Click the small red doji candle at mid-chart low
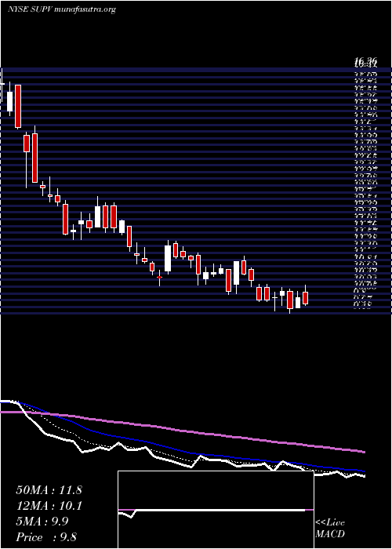 click(160, 277)
